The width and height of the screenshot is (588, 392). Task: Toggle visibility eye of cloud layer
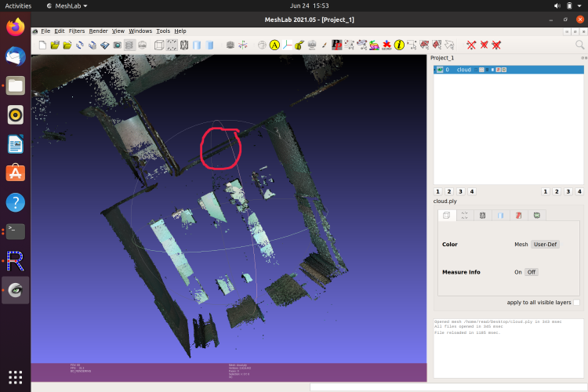(439, 70)
